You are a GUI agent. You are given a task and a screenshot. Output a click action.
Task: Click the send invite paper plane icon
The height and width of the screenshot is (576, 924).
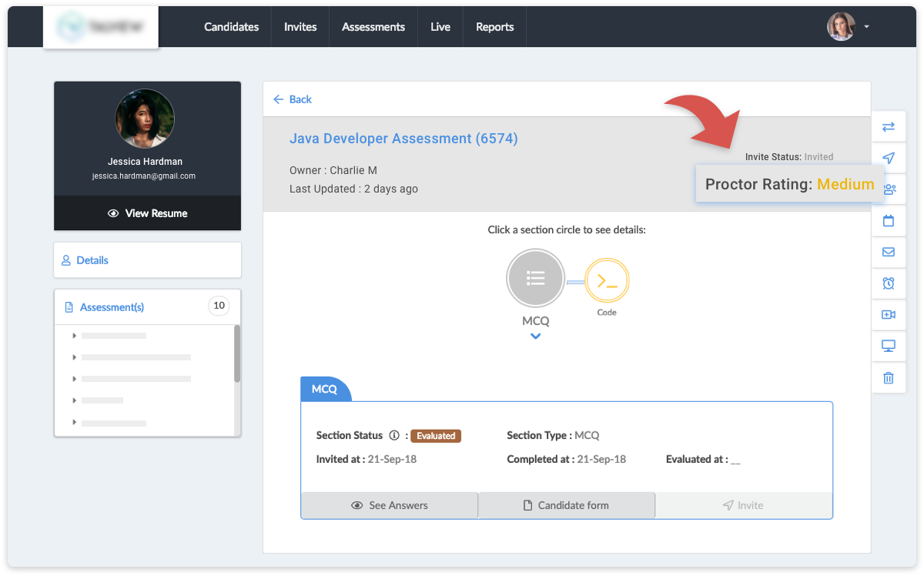pos(889,158)
